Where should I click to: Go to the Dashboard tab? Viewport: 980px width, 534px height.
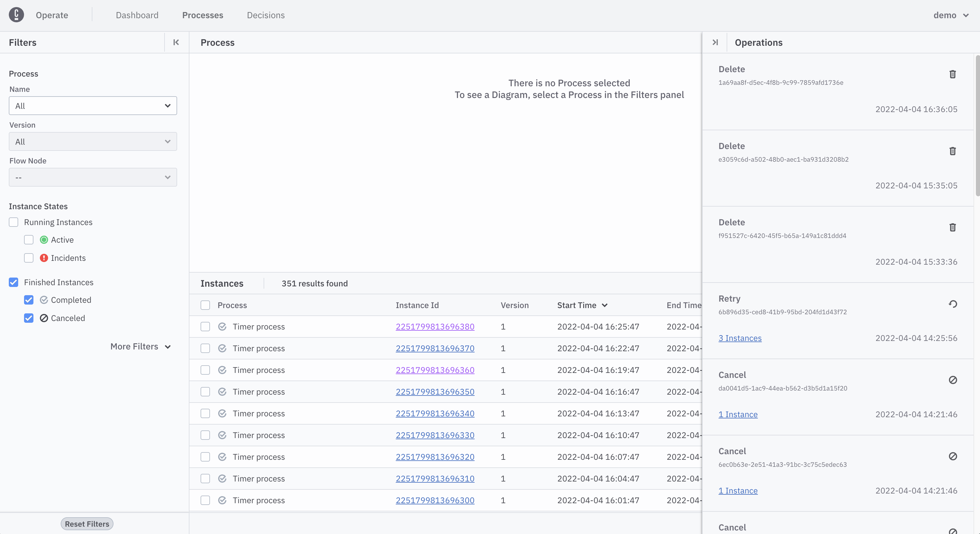137,15
